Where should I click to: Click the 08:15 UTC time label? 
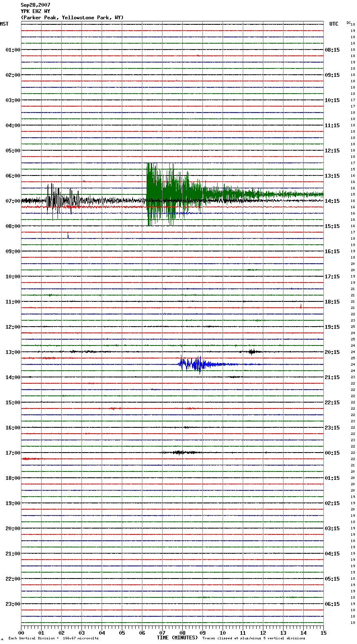coord(332,50)
